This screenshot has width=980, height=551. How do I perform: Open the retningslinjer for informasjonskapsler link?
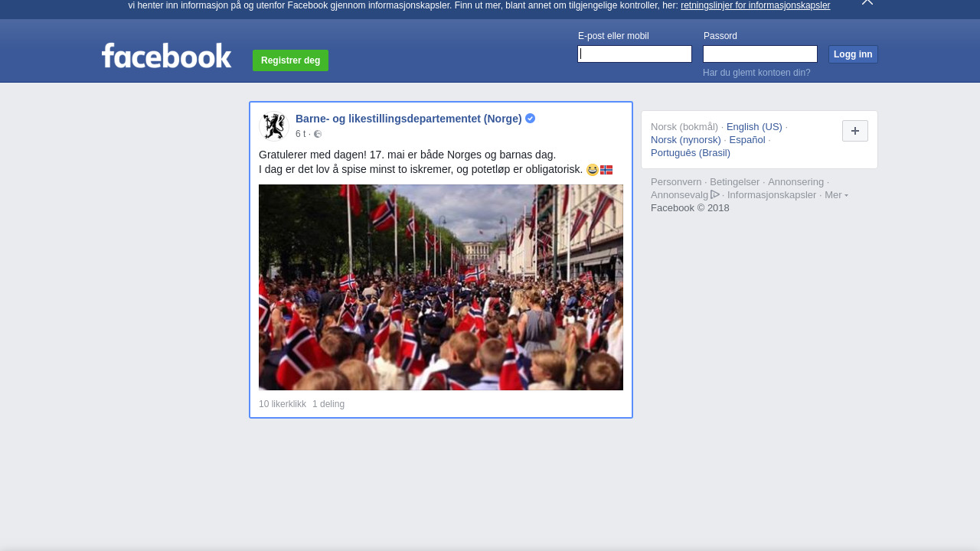[755, 5]
